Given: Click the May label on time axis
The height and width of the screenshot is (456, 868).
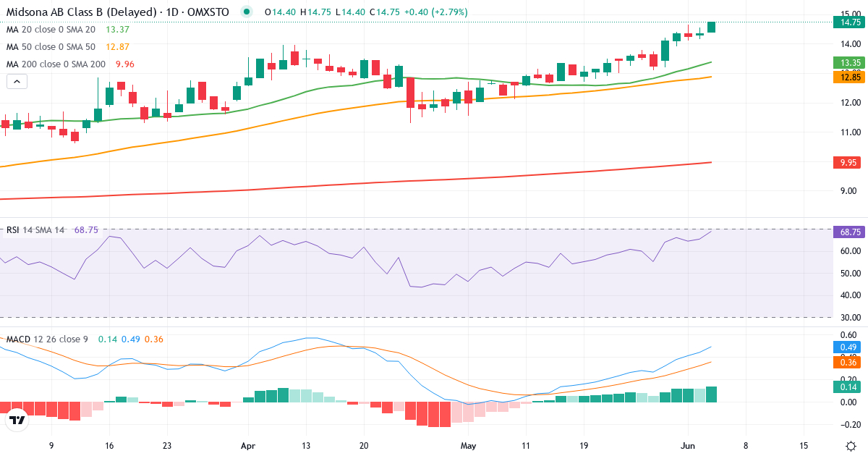Looking at the screenshot, I should 469,446.
